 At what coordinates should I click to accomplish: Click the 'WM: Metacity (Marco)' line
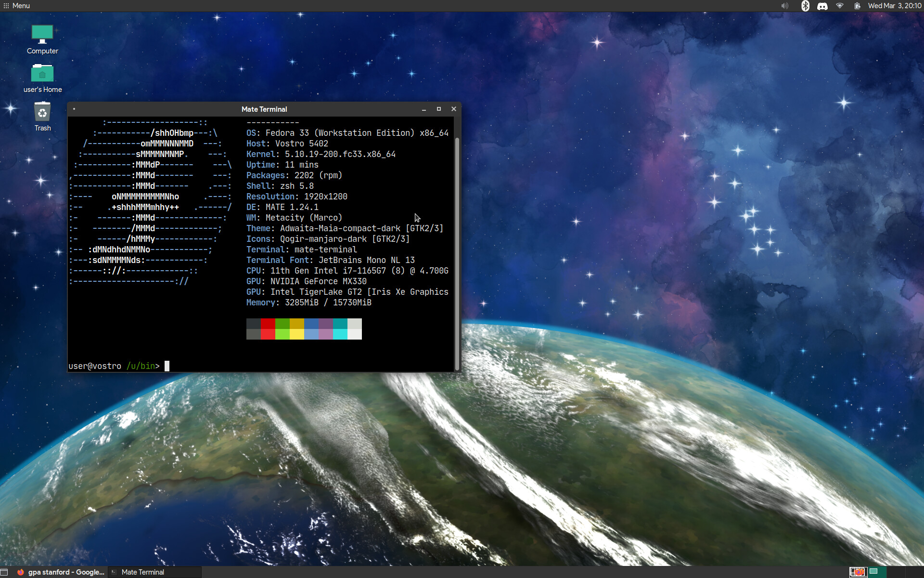pos(295,218)
